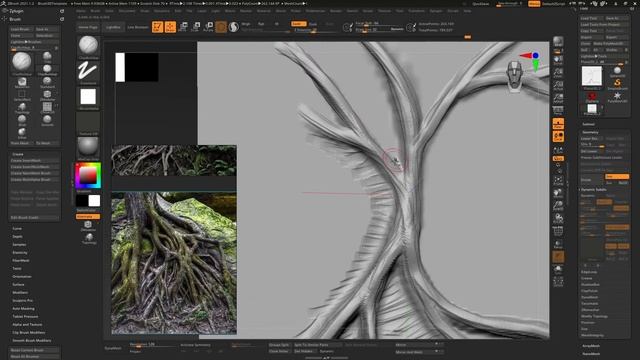Viewport: 640px width, 360px height.
Task: Open the Document menu in menu bar
Action: coord(127,11)
